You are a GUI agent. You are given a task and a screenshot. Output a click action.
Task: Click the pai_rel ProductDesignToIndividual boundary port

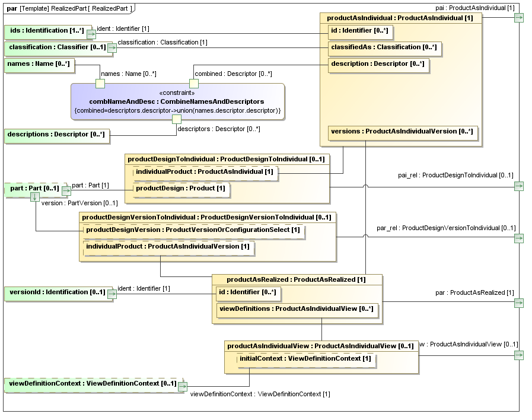pos(519,186)
